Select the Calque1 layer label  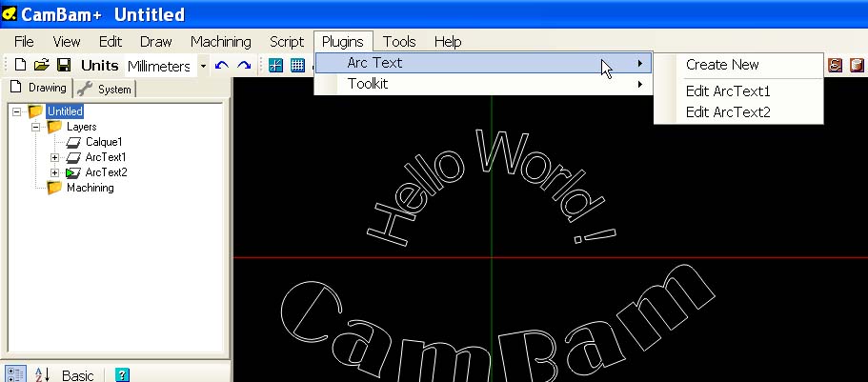(104, 142)
